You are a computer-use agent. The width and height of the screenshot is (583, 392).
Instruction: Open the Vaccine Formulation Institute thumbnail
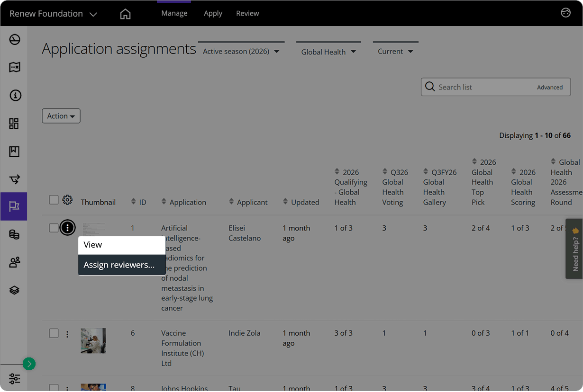click(93, 341)
